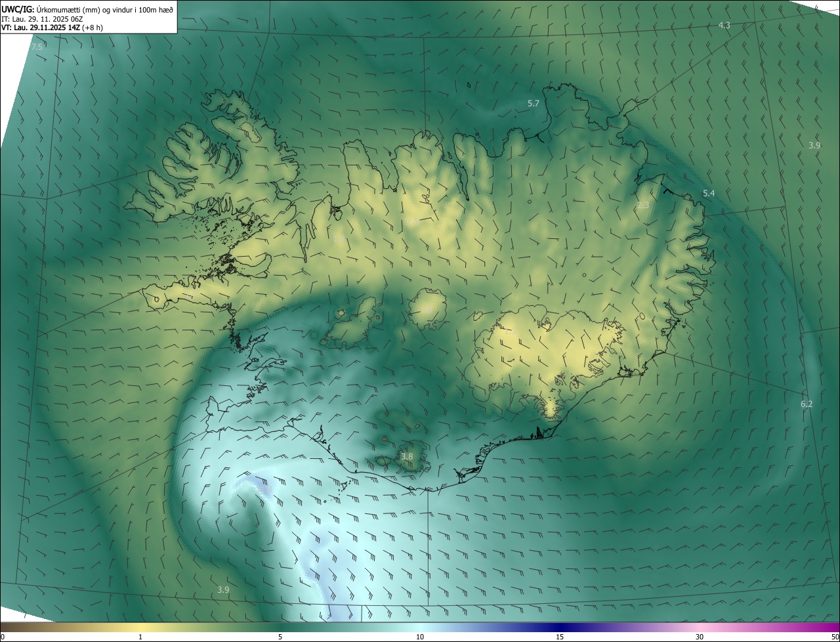Click the '15' tick label on the color scale
Image resolution: width=840 pixels, height=642 pixels.
click(x=560, y=637)
